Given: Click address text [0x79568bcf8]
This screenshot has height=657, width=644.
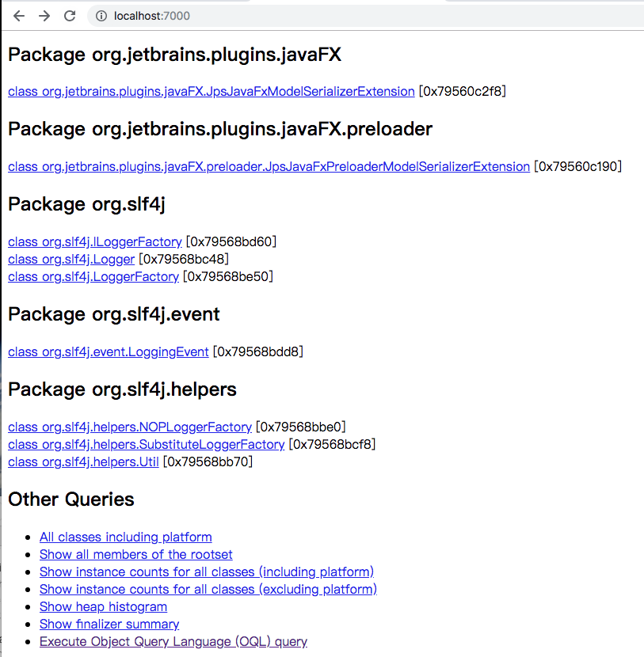Looking at the screenshot, I should point(332,444).
